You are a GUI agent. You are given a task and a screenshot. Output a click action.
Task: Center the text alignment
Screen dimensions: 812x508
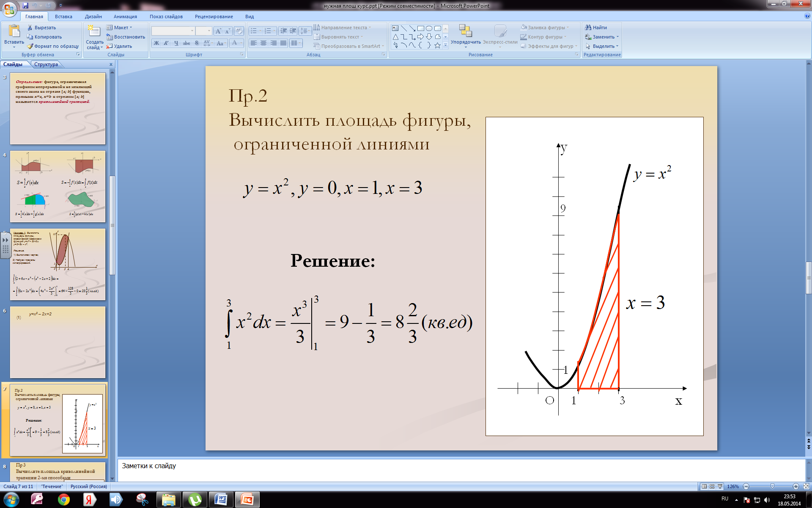(263, 43)
